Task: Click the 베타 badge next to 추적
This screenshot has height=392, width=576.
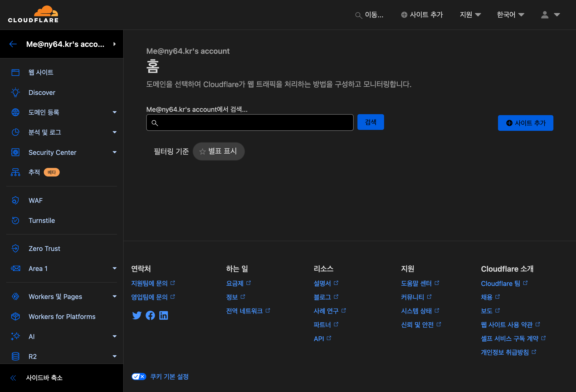Action: (52, 172)
